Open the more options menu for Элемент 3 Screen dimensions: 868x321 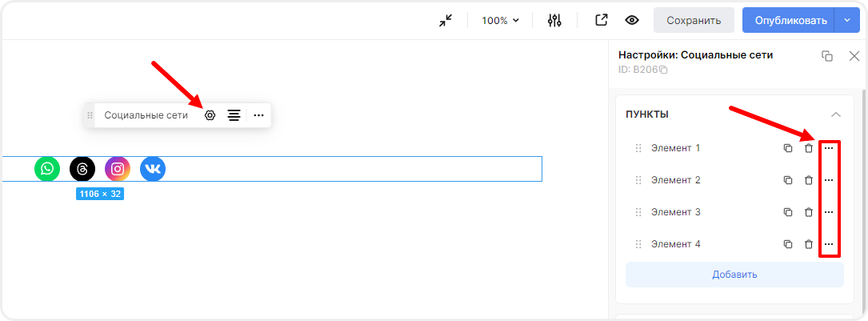coord(830,212)
